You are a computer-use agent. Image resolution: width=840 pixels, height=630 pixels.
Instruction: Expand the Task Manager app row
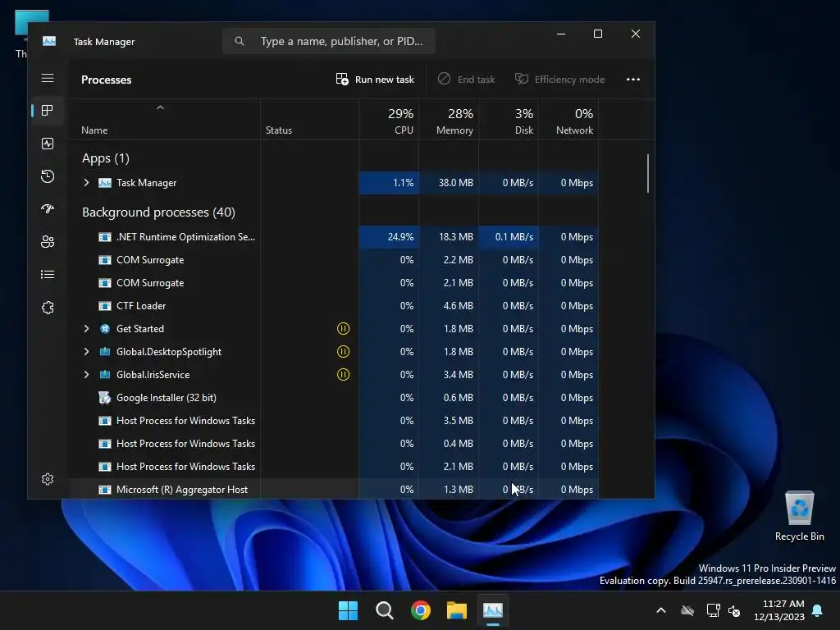86,183
